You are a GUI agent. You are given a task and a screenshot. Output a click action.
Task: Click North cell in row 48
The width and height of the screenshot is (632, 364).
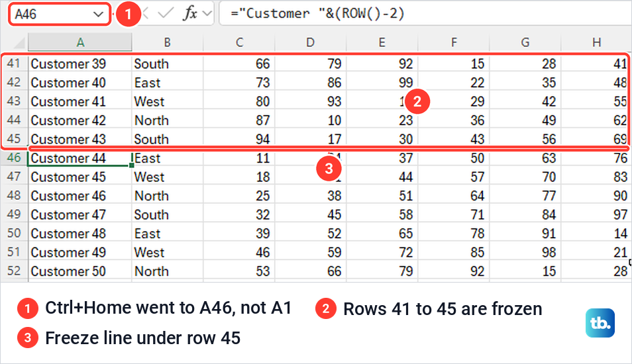(167, 196)
